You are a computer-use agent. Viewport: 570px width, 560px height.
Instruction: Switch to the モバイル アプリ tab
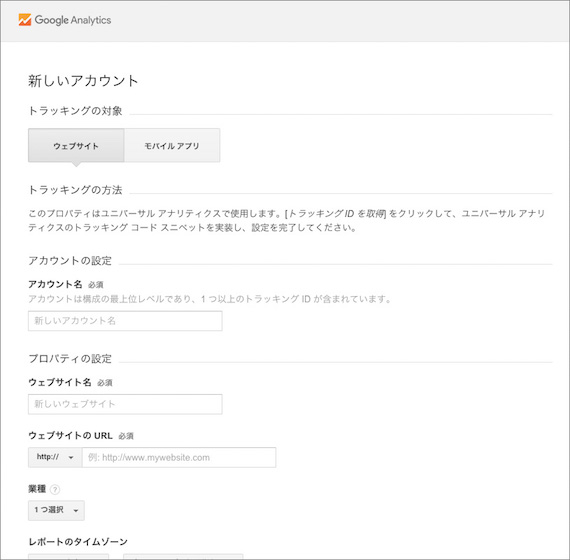pos(172,145)
